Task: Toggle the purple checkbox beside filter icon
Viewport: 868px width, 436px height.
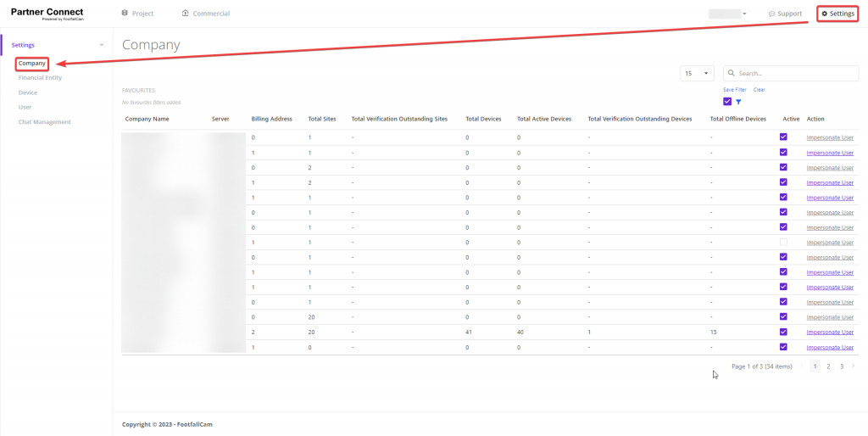Action: 727,102
